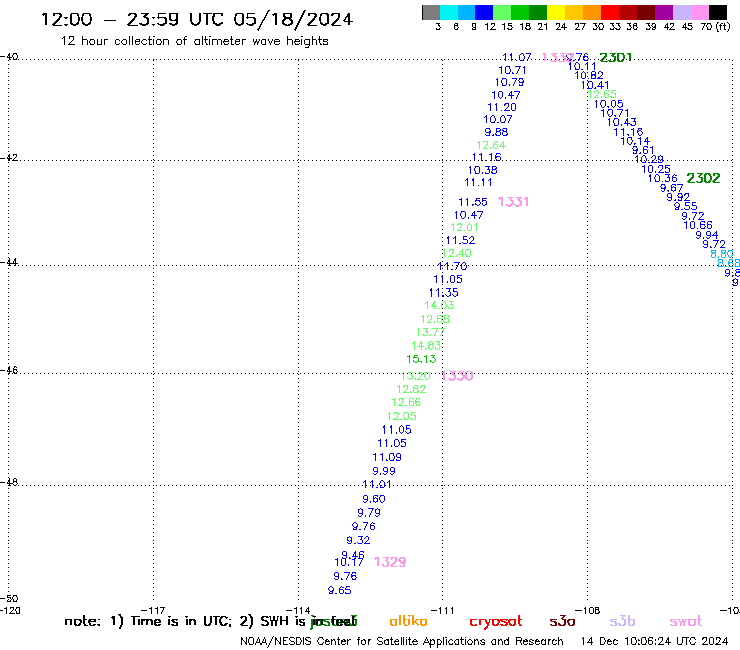The height and width of the screenshot is (650, 740).
Task: Click green pass label 2302
Action: [x=703, y=178]
